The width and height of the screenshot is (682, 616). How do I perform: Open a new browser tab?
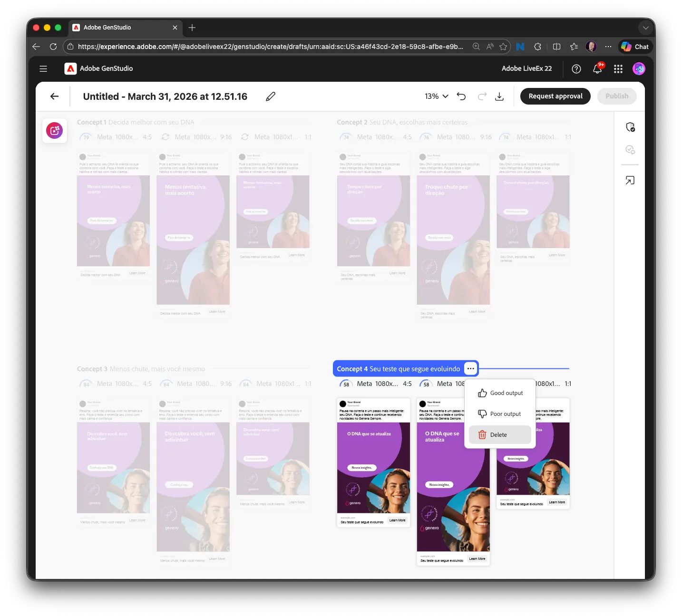coord(192,28)
